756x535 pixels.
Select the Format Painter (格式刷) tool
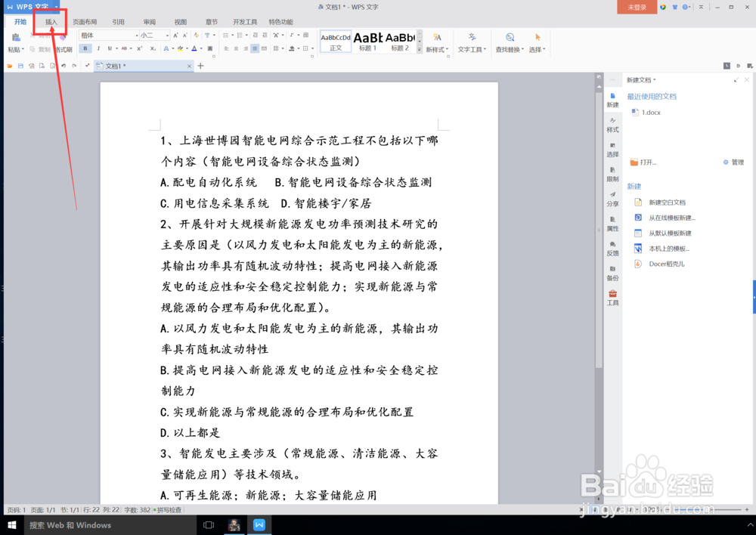[65, 49]
